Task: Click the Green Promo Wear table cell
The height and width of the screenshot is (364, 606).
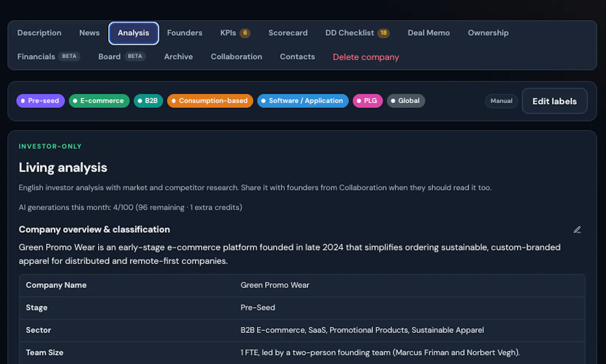Action: coord(275,285)
